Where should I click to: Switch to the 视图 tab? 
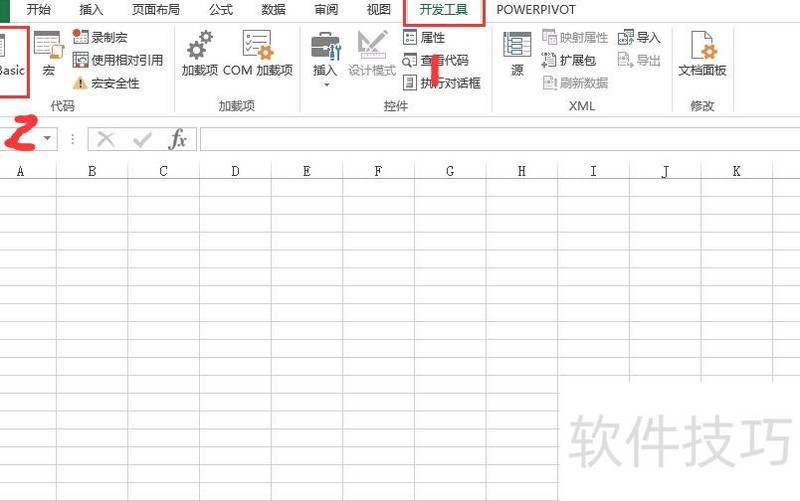(379, 10)
